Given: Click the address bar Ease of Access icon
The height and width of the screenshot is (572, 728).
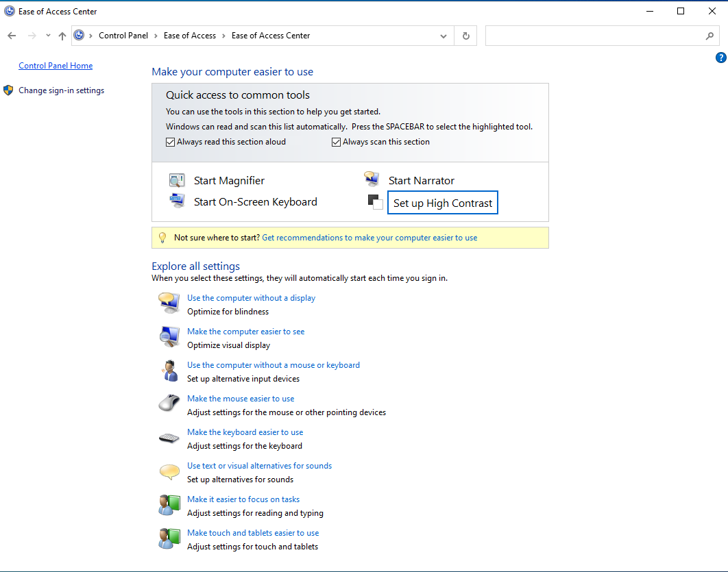Looking at the screenshot, I should click(x=80, y=35).
